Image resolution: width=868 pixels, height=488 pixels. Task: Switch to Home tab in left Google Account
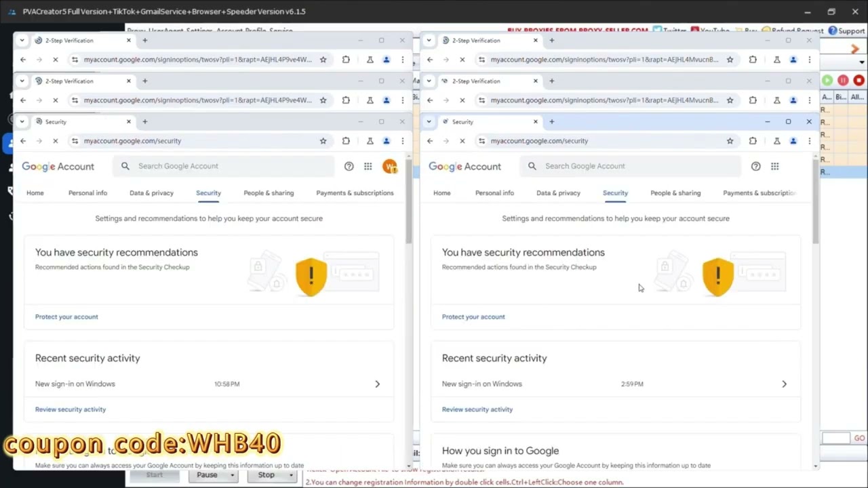[35, 193]
